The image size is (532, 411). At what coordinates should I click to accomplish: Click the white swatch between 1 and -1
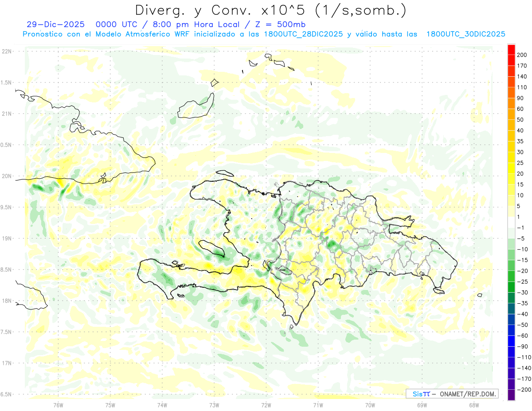click(512, 222)
